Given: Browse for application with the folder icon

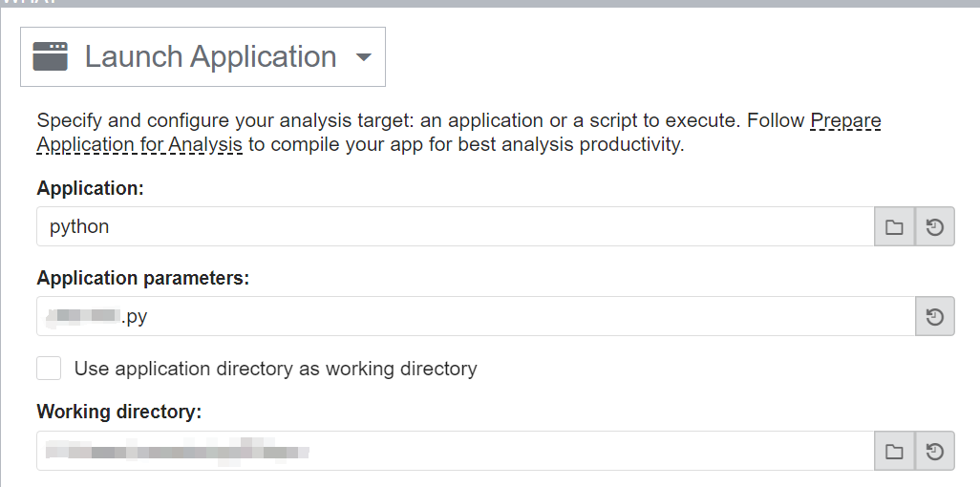Looking at the screenshot, I should pos(894,227).
